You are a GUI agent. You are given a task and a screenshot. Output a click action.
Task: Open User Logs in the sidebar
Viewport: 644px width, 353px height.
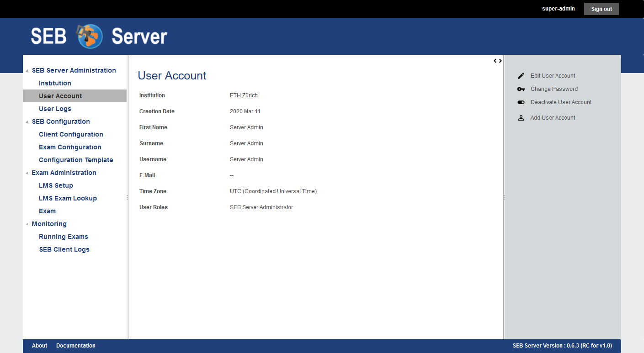55,109
